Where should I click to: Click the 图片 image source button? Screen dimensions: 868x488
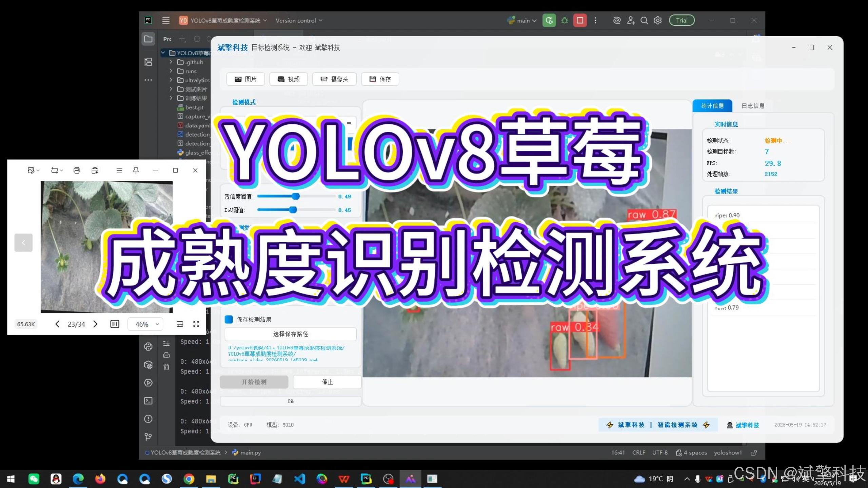pos(245,79)
